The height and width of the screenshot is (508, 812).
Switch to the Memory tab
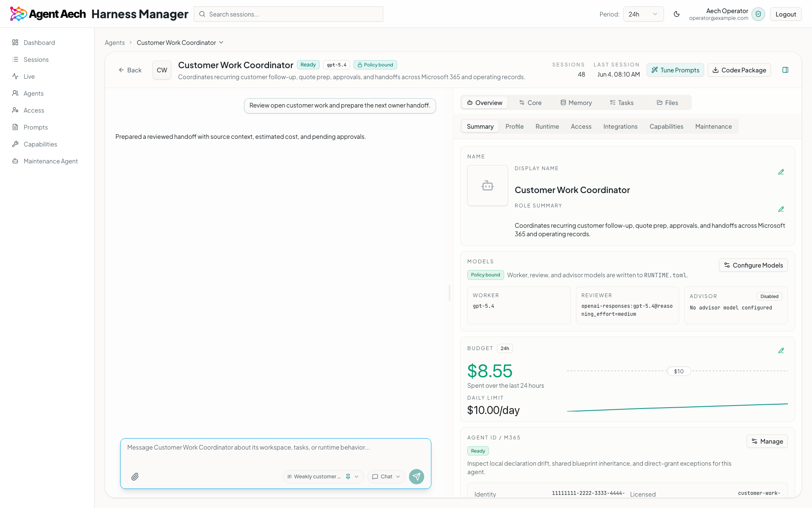(x=576, y=102)
